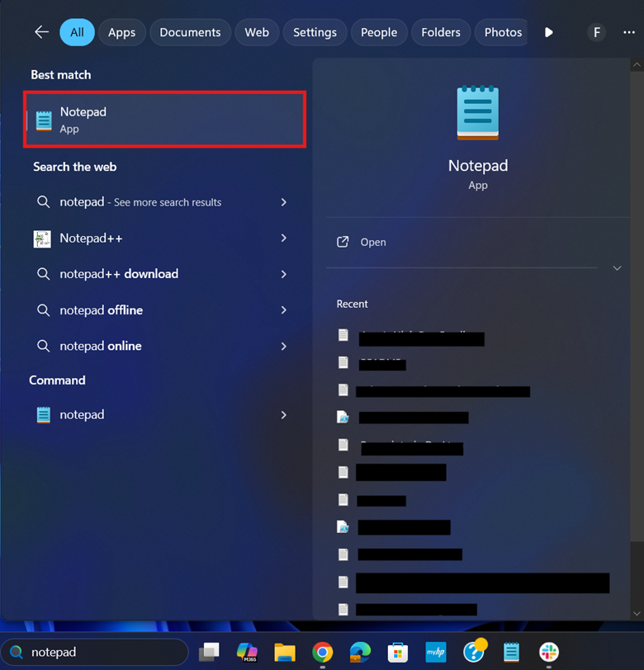Expand the Command notepad chevron
The width and height of the screenshot is (644, 670).
pyautogui.click(x=283, y=415)
